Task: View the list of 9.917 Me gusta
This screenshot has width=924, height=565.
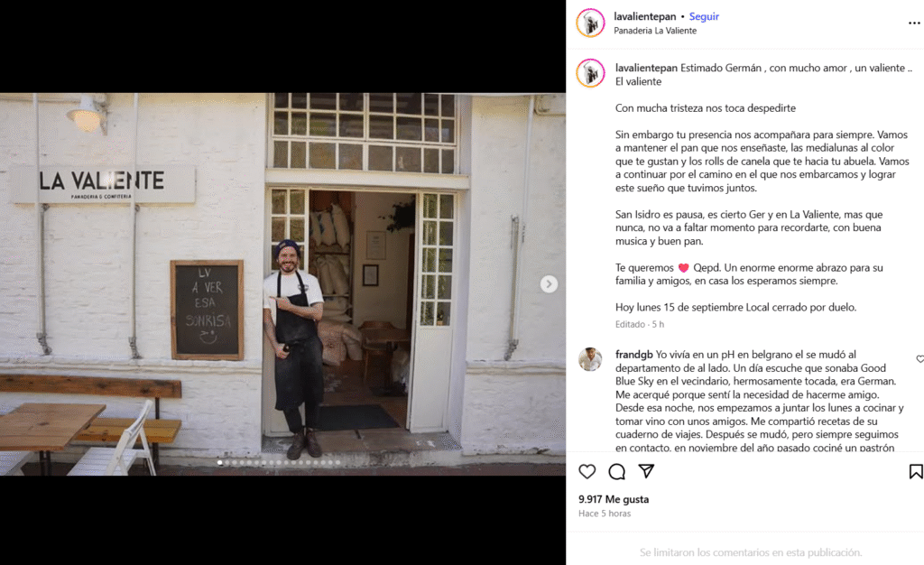Action: 614,499
